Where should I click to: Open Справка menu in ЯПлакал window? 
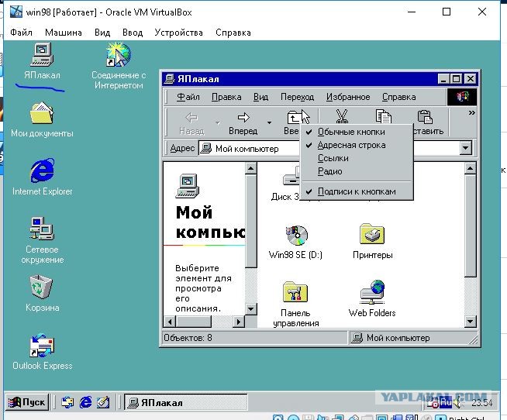(x=398, y=97)
